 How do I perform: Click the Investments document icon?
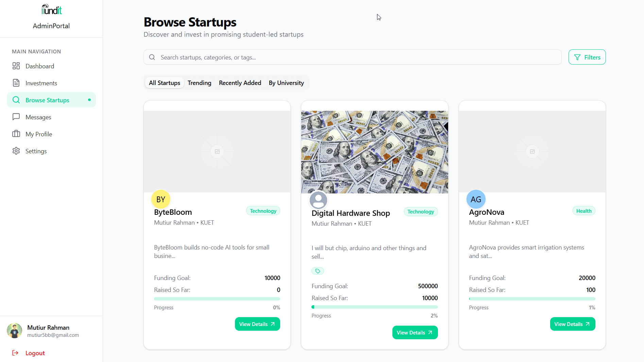[16, 83]
